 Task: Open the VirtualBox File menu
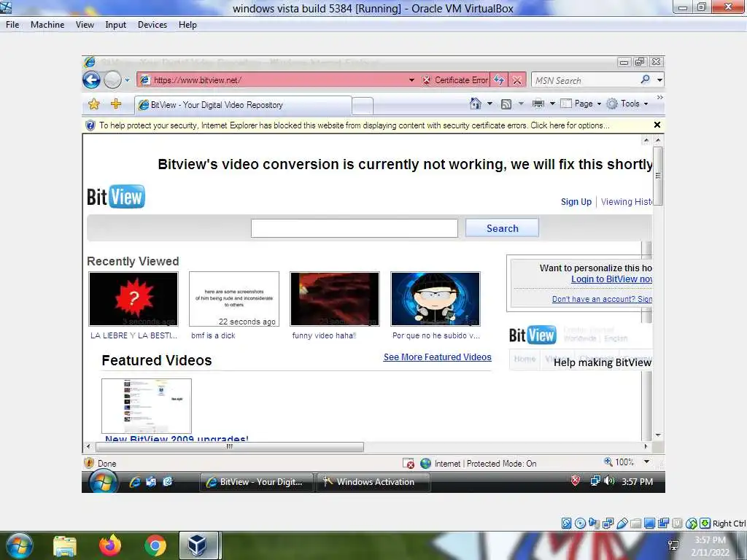[x=12, y=25]
